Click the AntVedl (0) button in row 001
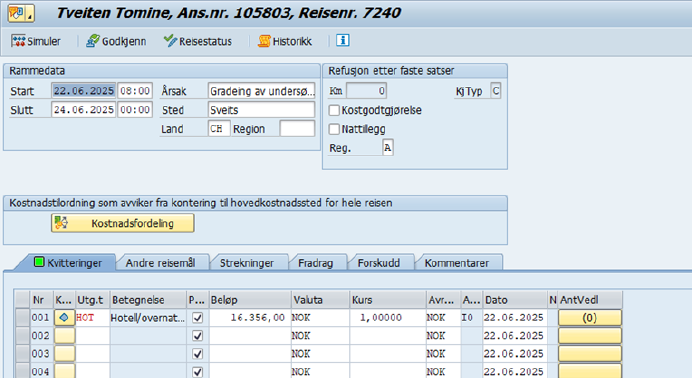Viewport: 692px width, 378px height. 590,318
